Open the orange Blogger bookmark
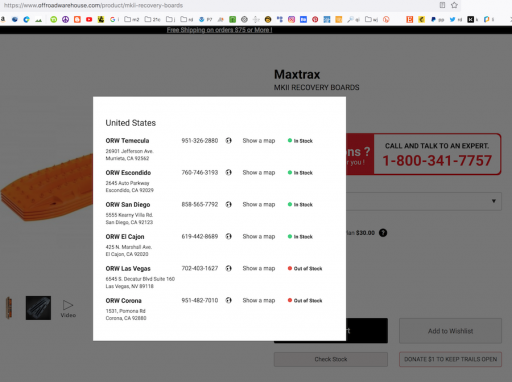 coord(77,20)
